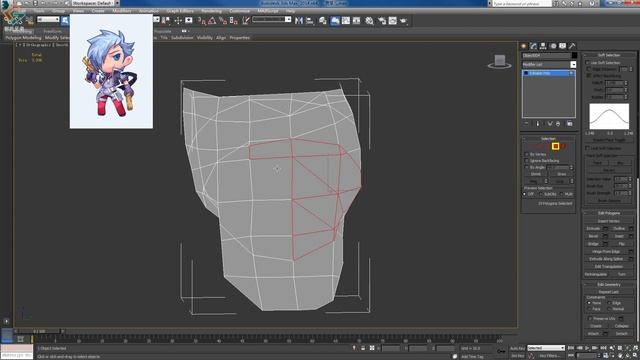Click the Play Animation button

[587, 348]
